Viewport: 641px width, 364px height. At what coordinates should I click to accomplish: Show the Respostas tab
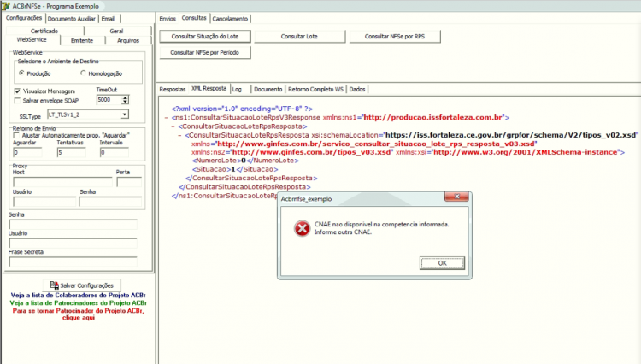tap(173, 89)
